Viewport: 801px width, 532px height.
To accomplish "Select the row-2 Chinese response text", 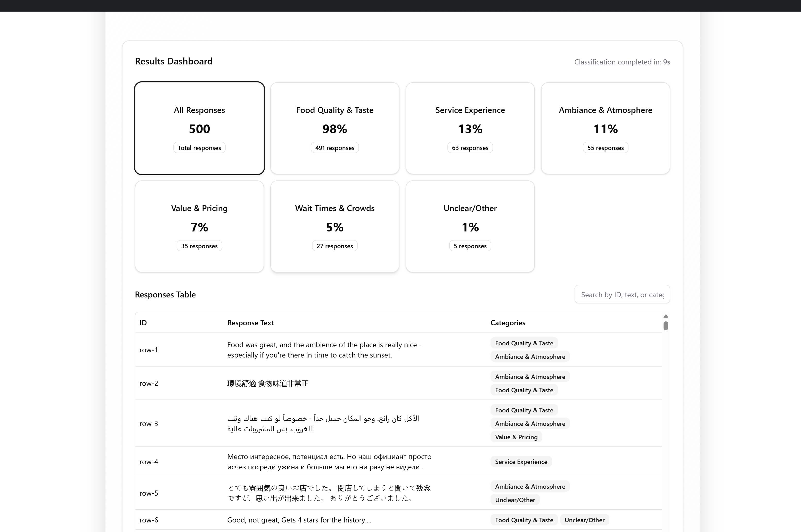I will point(268,383).
